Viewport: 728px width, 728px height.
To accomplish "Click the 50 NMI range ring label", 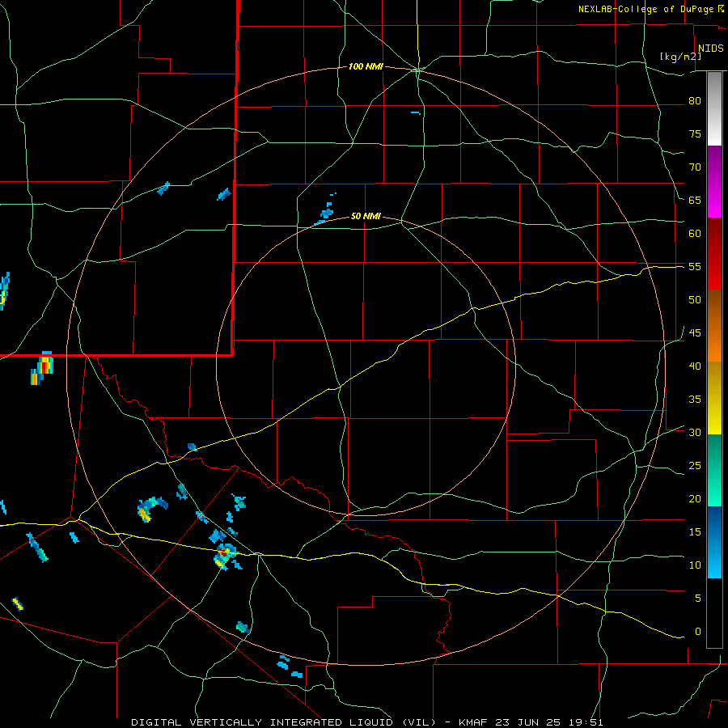I will tap(366, 216).
